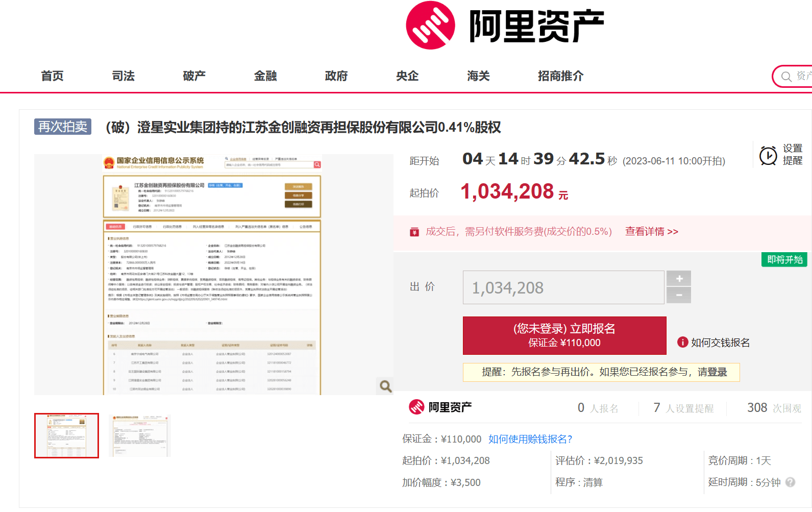Go to the 破产 category
The image size is (812, 512).
click(194, 76)
